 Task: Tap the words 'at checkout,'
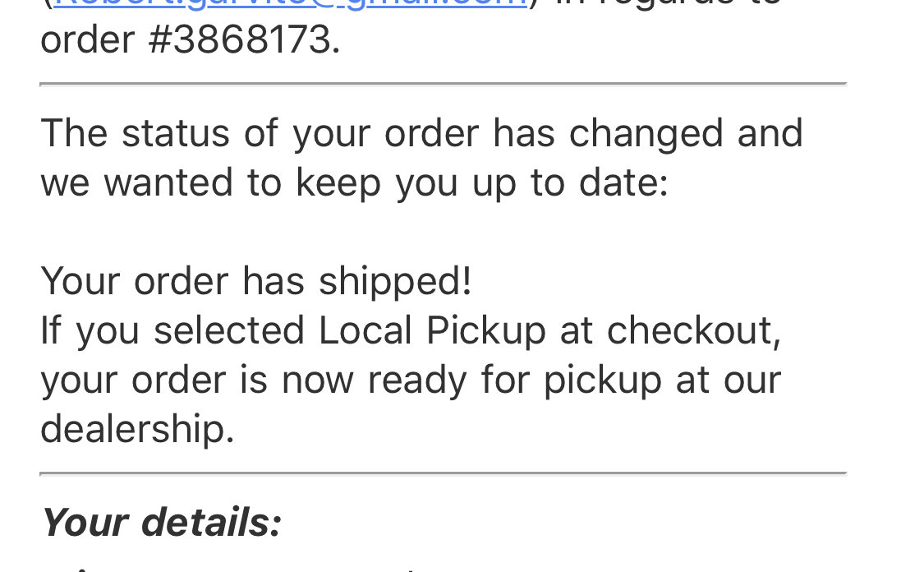tap(670, 331)
